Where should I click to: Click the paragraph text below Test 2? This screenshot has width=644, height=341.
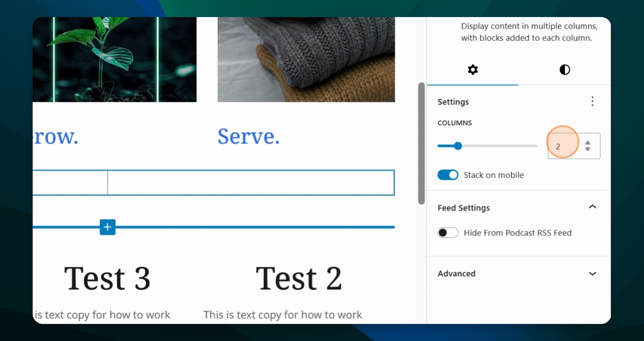pyautogui.click(x=283, y=315)
